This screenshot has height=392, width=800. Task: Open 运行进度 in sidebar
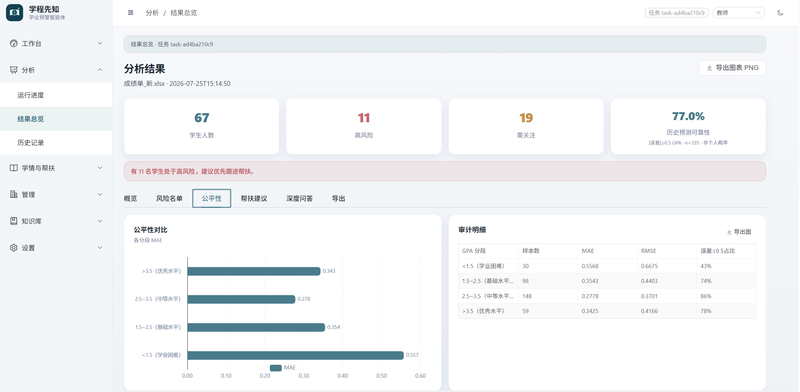[56, 95]
